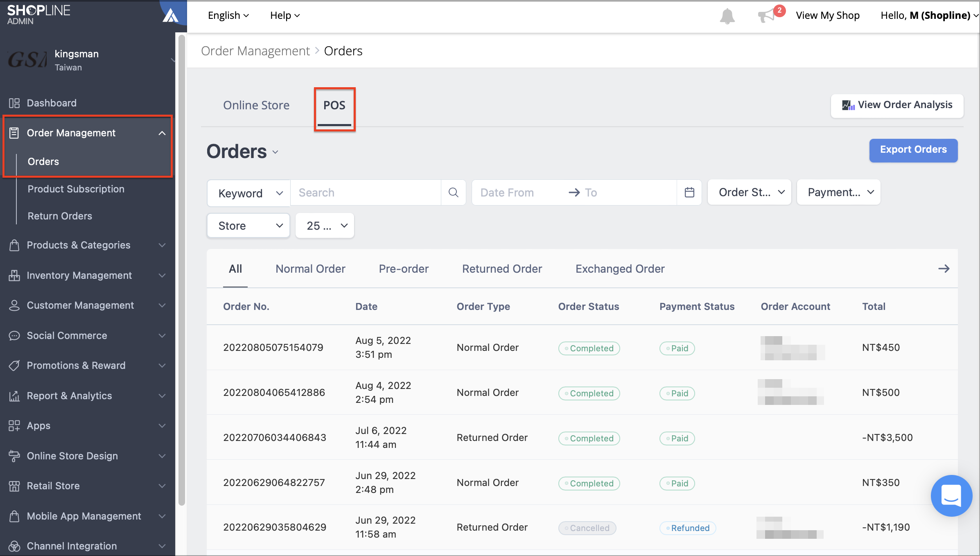Image resolution: width=980 pixels, height=556 pixels.
Task: Open order 20220629064822757
Action: click(274, 483)
